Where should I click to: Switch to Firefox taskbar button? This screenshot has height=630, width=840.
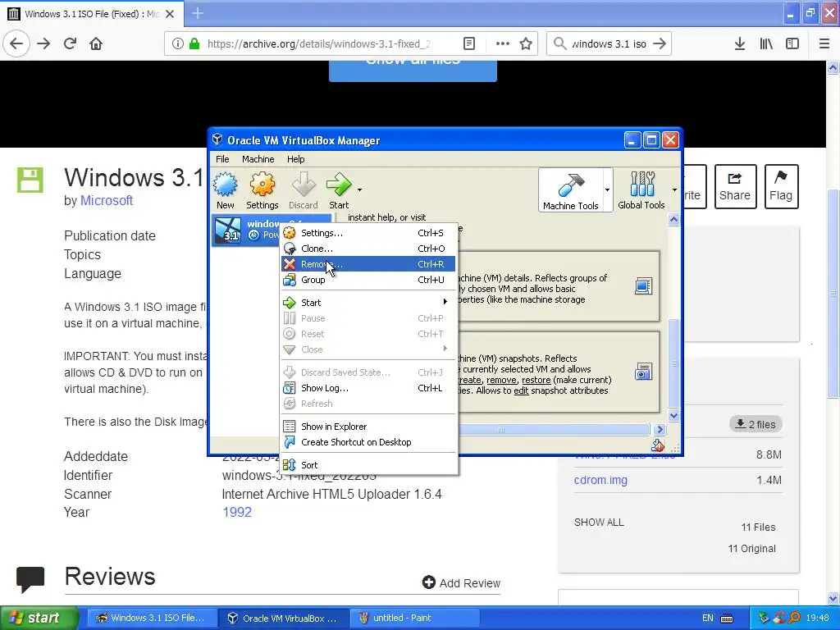(152, 619)
